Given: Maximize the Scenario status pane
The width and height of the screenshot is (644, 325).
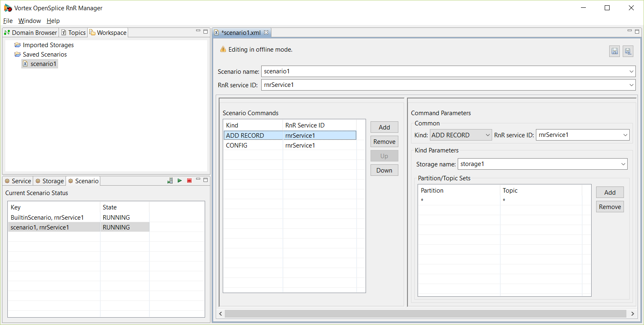Looking at the screenshot, I should click(206, 180).
